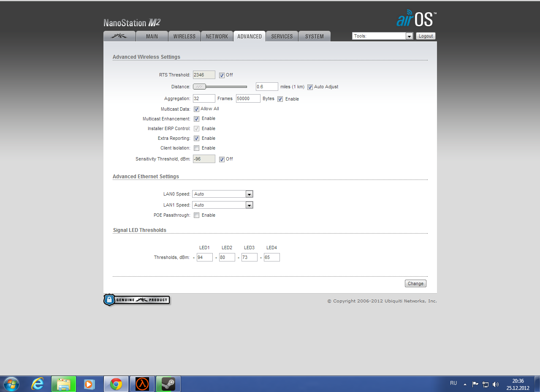
Task: Launch Internet Explorer from taskbar
Action: coord(38,384)
